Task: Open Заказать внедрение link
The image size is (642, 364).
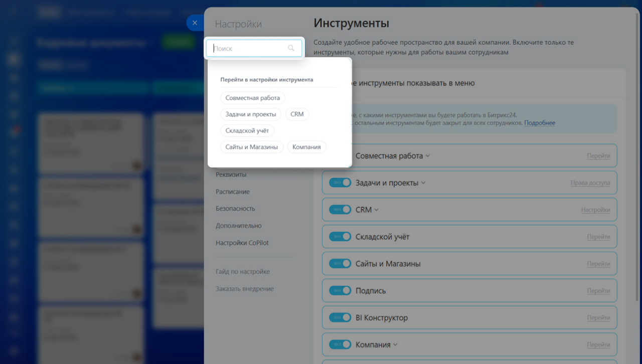Action: click(x=245, y=289)
